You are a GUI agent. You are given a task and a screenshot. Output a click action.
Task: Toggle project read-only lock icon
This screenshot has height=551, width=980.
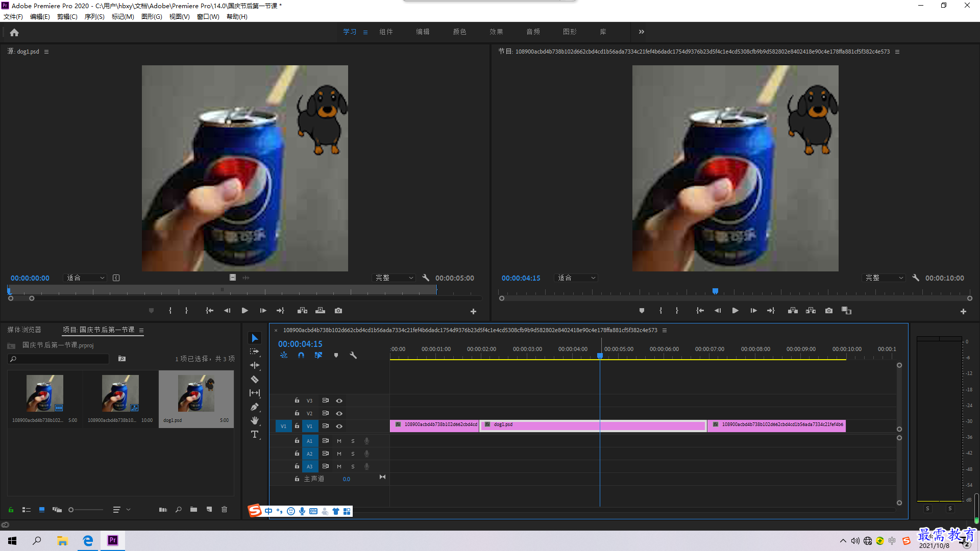click(x=11, y=509)
